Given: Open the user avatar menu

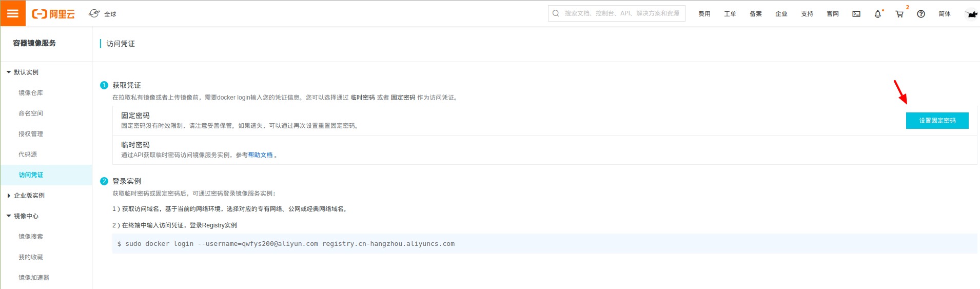Looking at the screenshot, I should point(971,14).
